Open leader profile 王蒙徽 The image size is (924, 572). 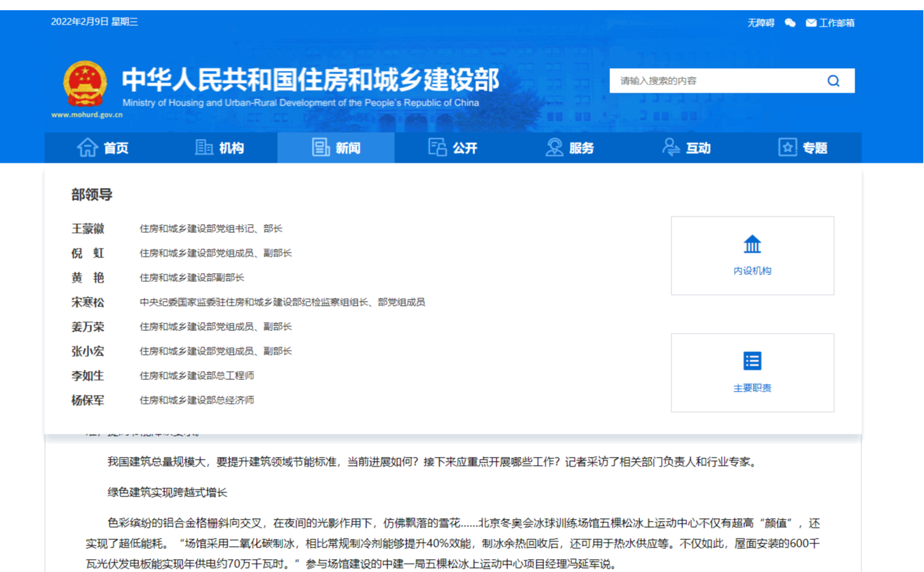tap(88, 229)
